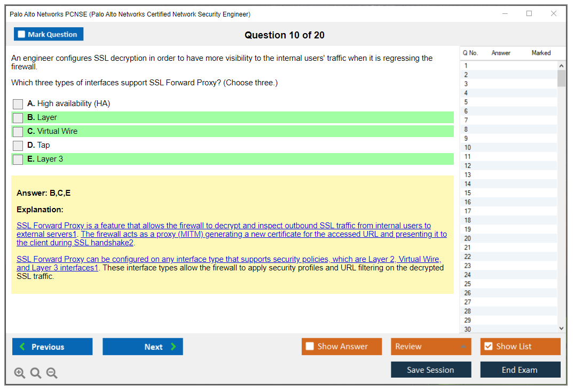The image size is (574, 392).
Task: Click the Save Session button
Action: 431,370
